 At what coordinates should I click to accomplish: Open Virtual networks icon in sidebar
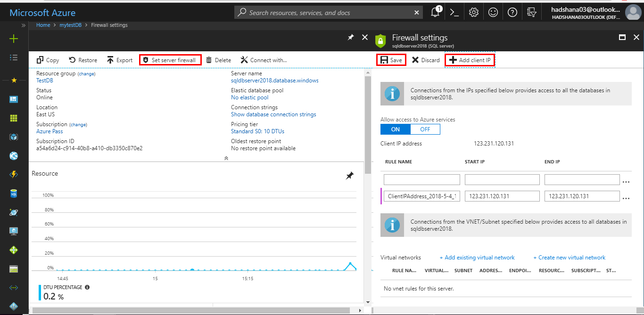14,288
